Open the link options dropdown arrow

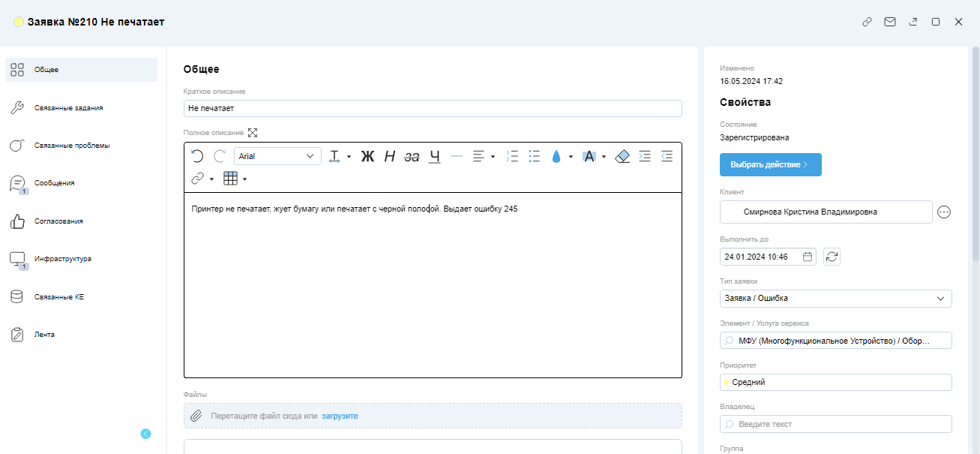point(212,179)
